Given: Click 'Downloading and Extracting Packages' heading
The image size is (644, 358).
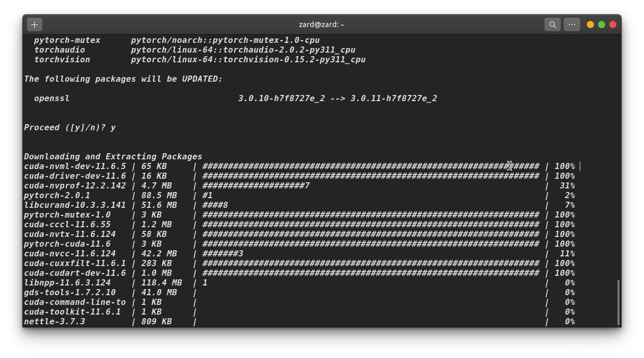Looking at the screenshot, I should tap(113, 157).
